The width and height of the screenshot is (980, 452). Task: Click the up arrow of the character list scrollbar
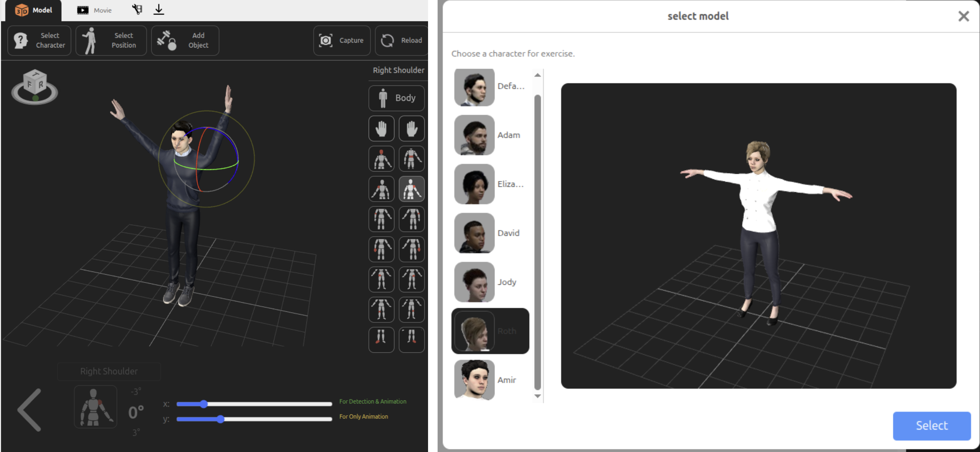(537, 75)
